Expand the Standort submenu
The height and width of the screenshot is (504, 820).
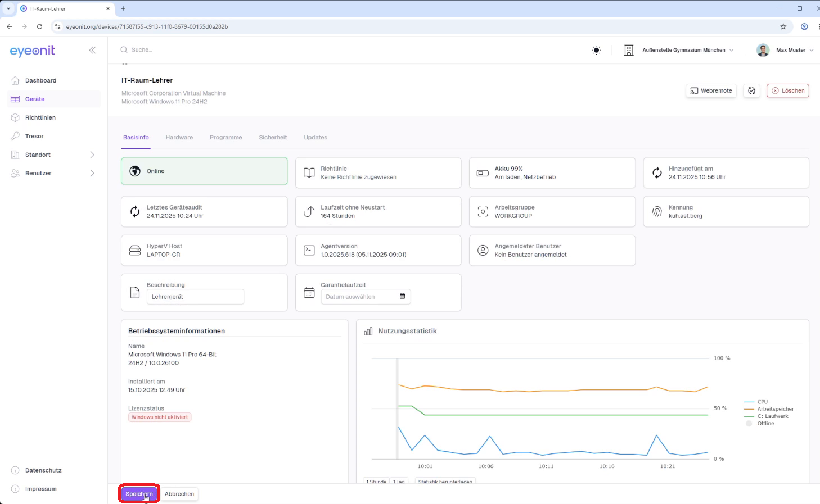(92, 155)
